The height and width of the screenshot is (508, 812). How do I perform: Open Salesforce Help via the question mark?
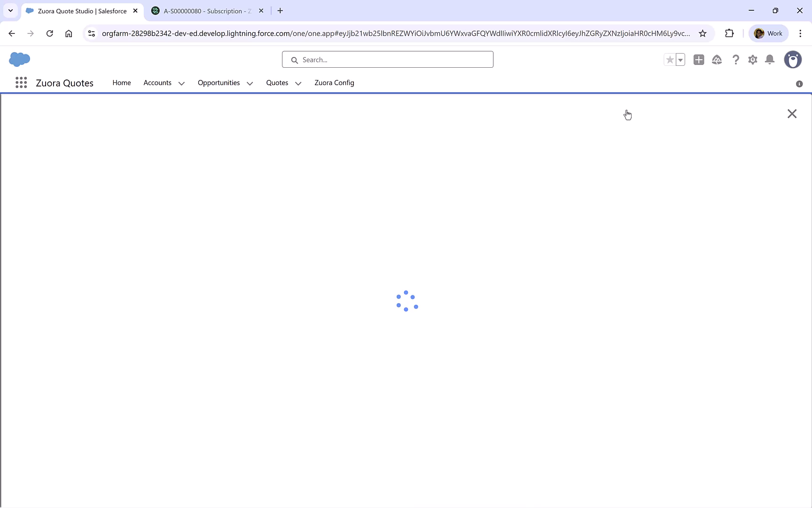[735, 60]
